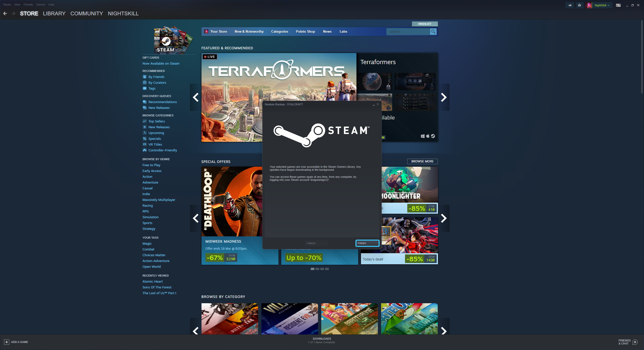Click the forward navigation arrow

(x=14, y=13)
